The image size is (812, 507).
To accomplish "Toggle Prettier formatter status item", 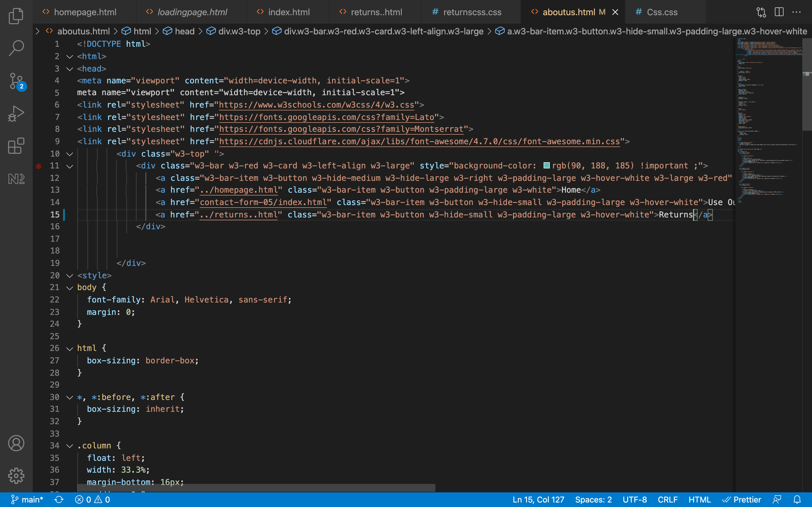I will tap(742, 500).
